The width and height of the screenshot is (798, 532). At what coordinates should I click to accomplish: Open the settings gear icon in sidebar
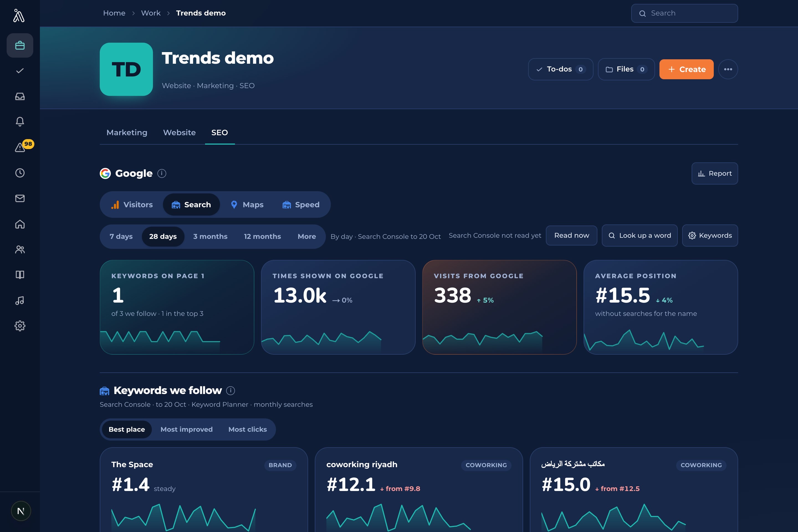tap(20, 326)
